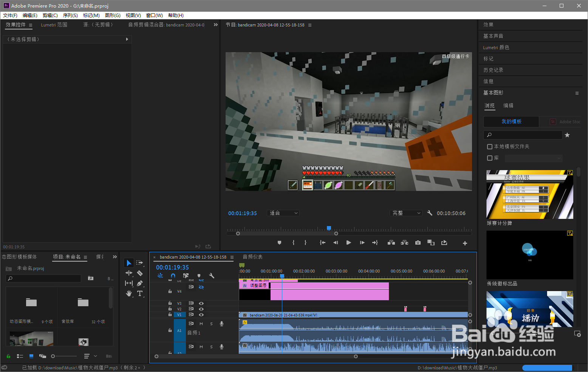The height and width of the screenshot is (372, 588).
Task: Open the Button Editor plus icon
Action: coord(465,243)
